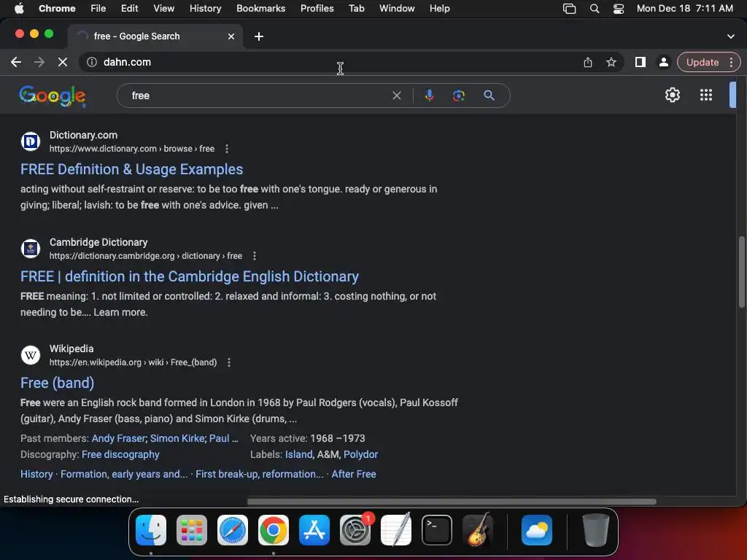747x560 pixels.
Task: Close the free - Google Search tab
Action: (x=231, y=36)
